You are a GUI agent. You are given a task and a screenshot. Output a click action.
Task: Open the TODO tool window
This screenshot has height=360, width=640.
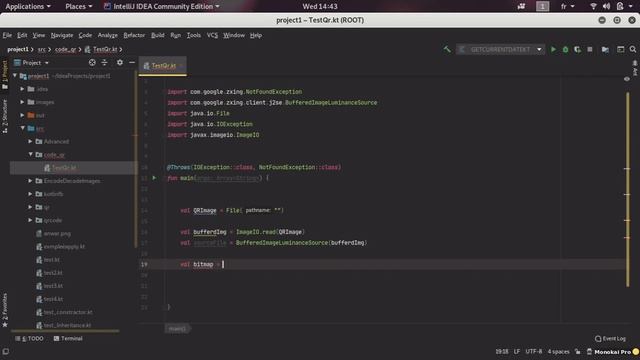pos(29,338)
